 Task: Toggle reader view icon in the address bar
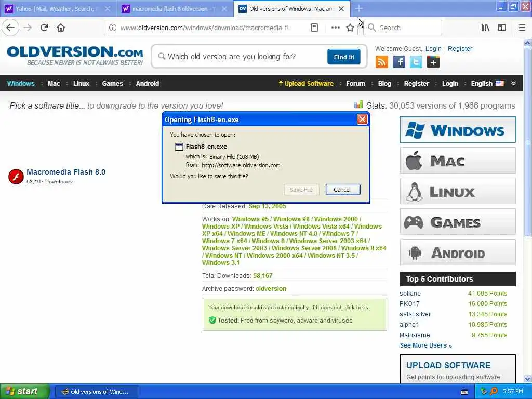pyautogui.click(x=314, y=28)
